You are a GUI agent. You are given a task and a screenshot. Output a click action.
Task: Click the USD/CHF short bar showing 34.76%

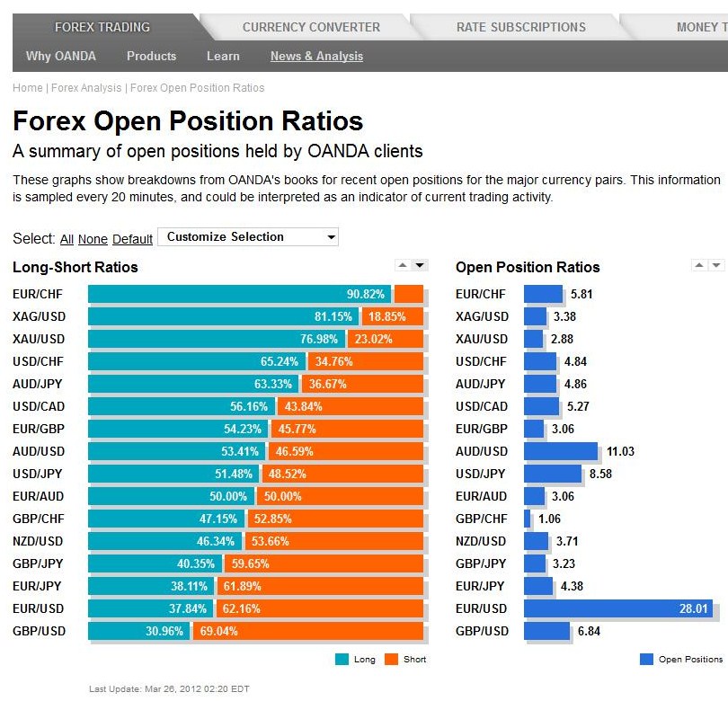(366, 361)
